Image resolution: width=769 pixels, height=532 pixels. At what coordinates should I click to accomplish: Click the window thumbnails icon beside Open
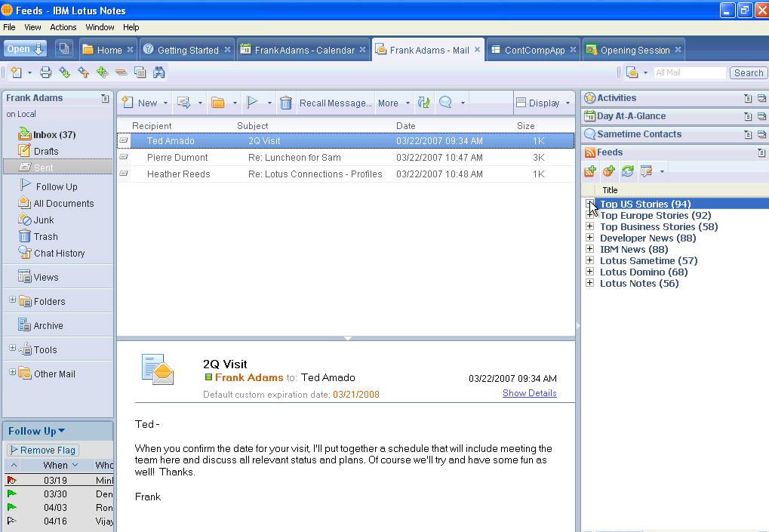pyautogui.click(x=64, y=49)
